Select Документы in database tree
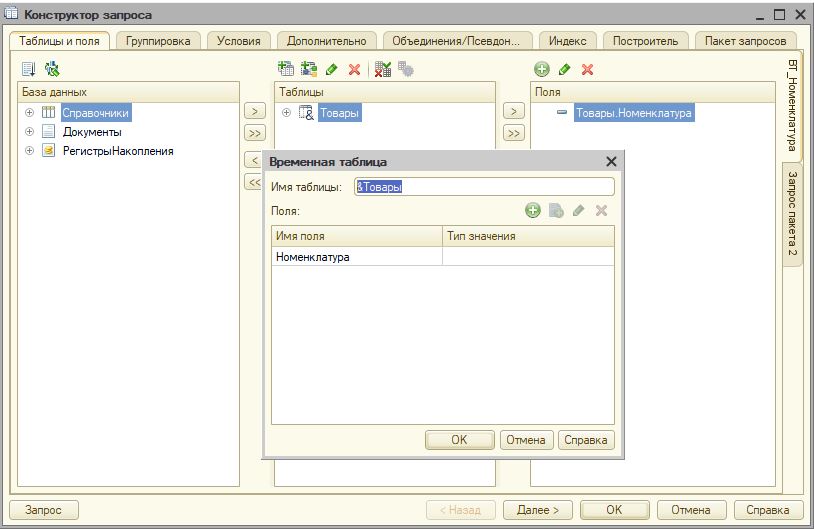 pos(92,132)
